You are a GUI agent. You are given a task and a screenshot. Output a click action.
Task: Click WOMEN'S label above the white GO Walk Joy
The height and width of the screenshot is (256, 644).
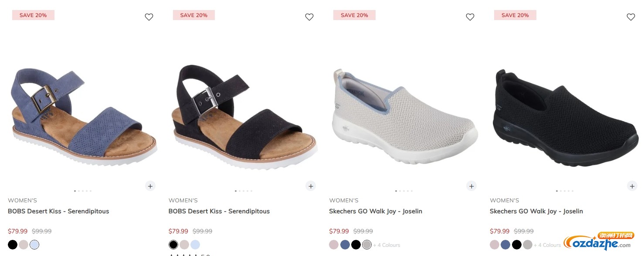(344, 200)
